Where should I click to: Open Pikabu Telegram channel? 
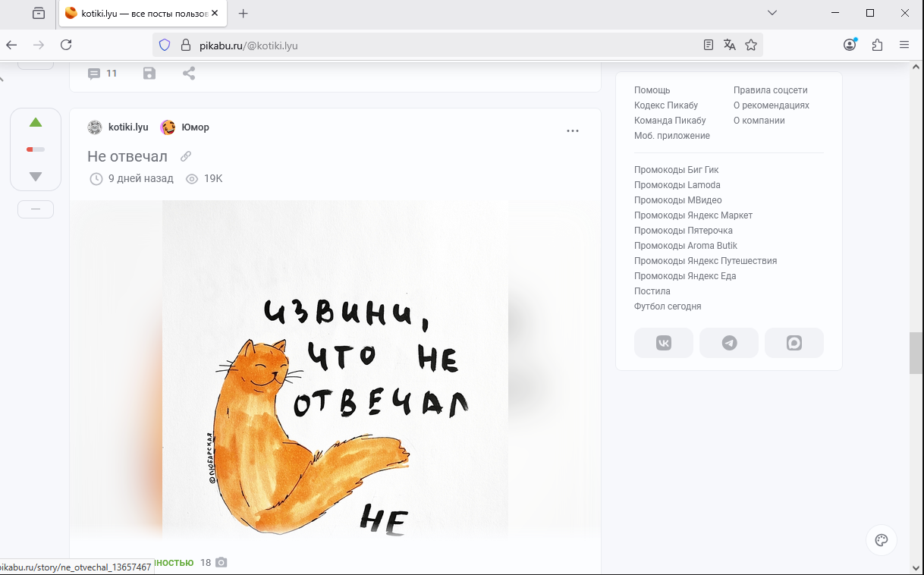click(729, 343)
